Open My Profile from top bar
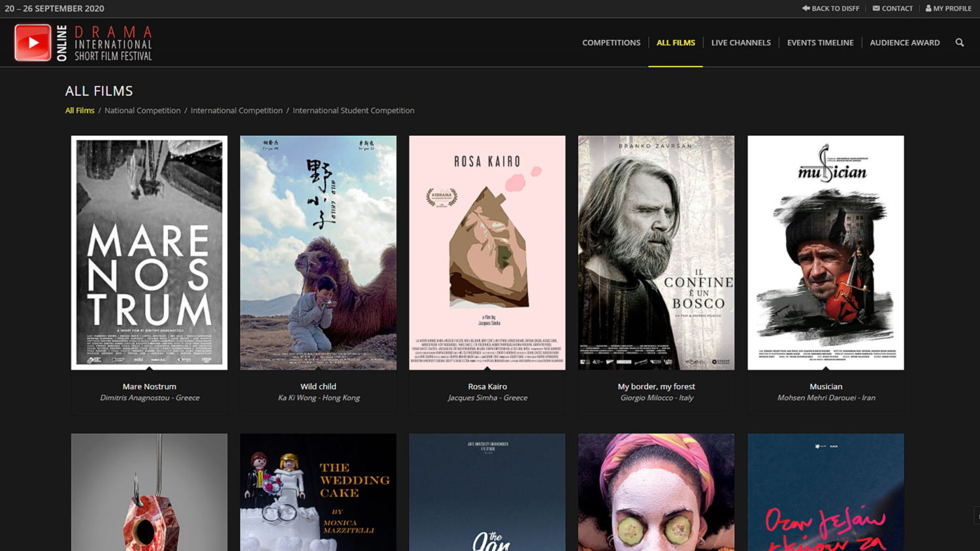This screenshot has width=980, height=551. point(948,8)
